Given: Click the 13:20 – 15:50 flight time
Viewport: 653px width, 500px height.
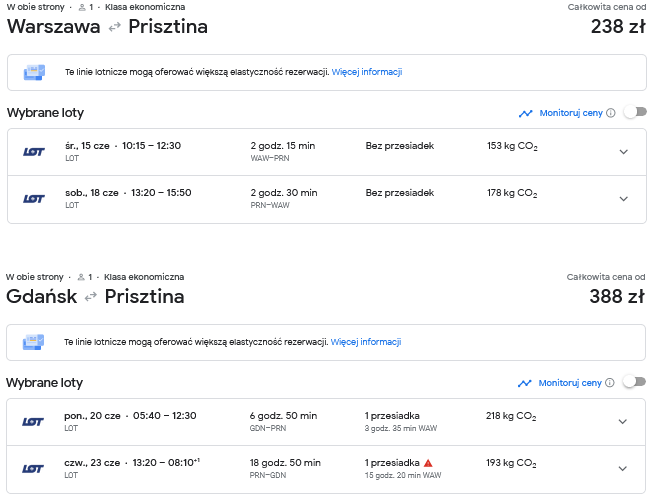Looking at the screenshot, I should click(161, 193).
